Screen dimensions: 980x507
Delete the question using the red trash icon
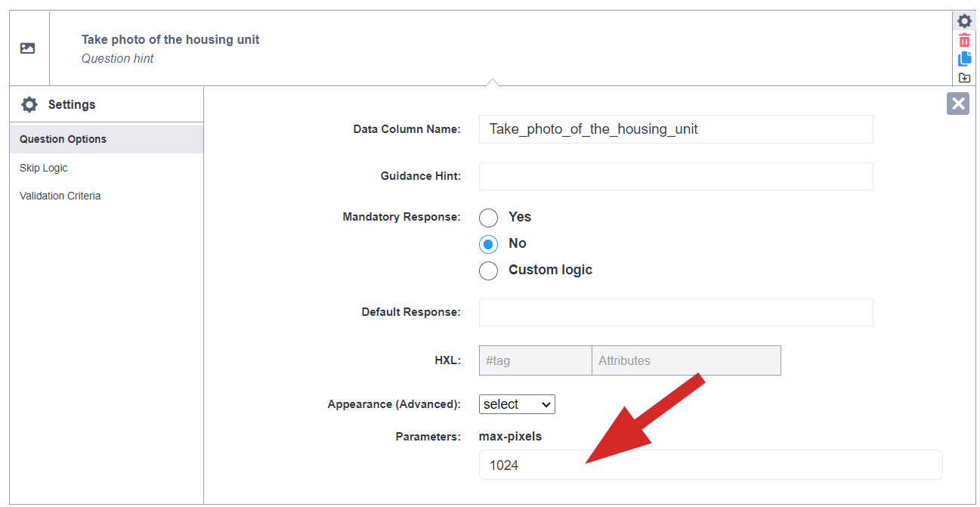coord(964,41)
